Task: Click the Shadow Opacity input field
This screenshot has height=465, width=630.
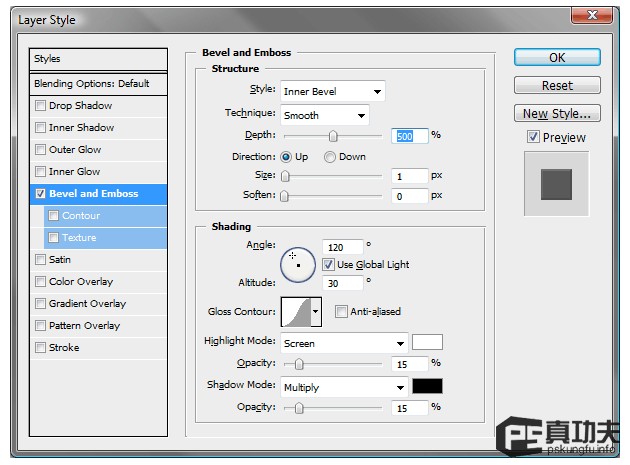Action: [409, 408]
